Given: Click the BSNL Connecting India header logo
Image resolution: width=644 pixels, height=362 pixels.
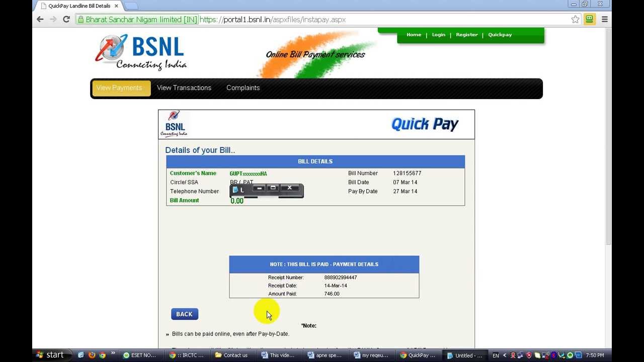Looking at the screenshot, I should [141, 52].
